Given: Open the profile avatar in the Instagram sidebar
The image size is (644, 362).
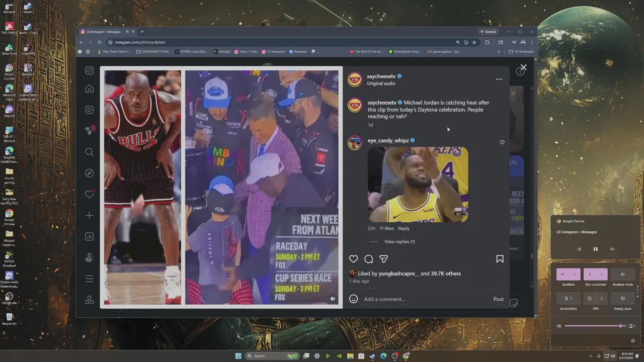Looking at the screenshot, I should (89, 257).
